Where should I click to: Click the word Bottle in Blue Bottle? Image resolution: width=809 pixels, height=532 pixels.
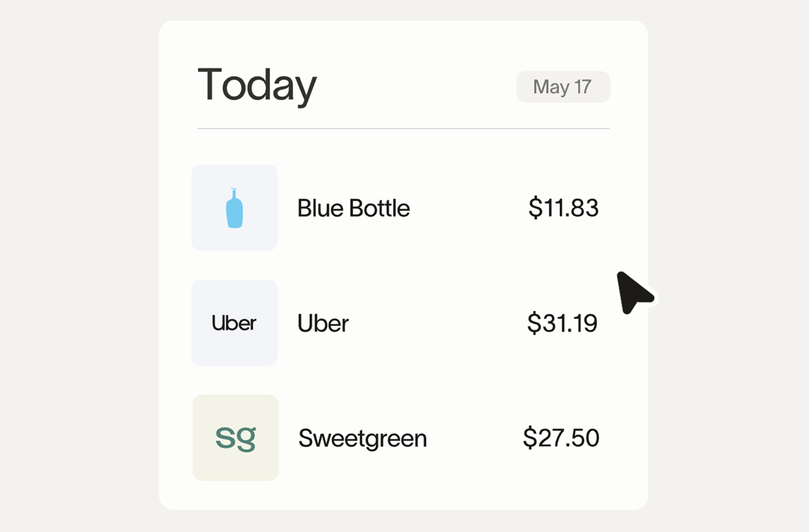tap(380, 208)
